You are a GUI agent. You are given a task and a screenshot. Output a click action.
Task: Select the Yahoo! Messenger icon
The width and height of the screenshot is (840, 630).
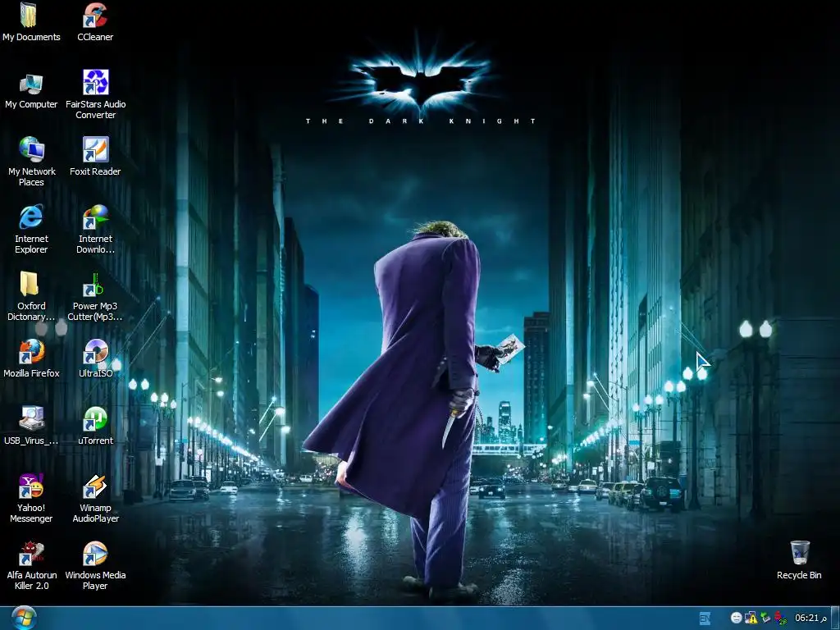31,486
